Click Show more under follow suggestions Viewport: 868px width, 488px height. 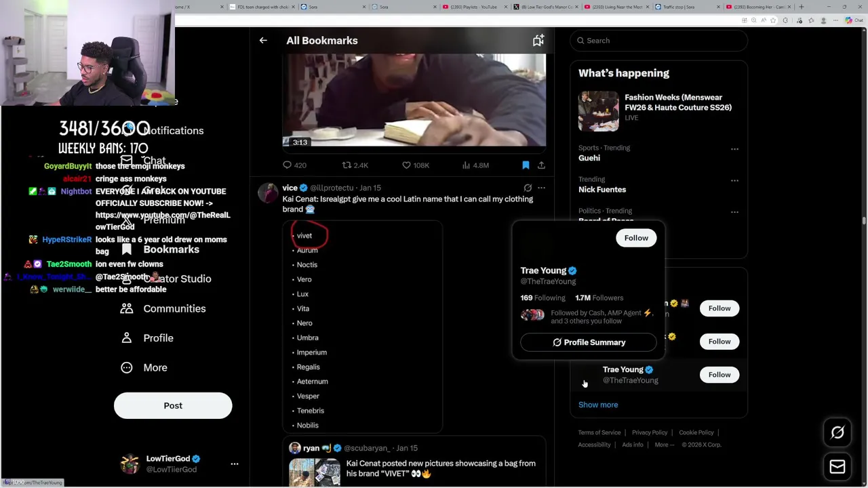598,405
